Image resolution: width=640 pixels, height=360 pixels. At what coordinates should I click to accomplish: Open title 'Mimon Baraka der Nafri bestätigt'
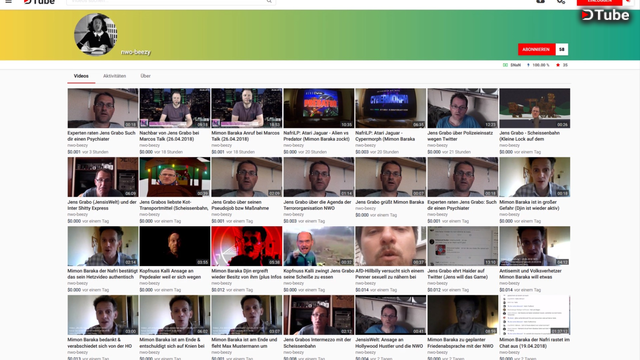click(x=103, y=274)
